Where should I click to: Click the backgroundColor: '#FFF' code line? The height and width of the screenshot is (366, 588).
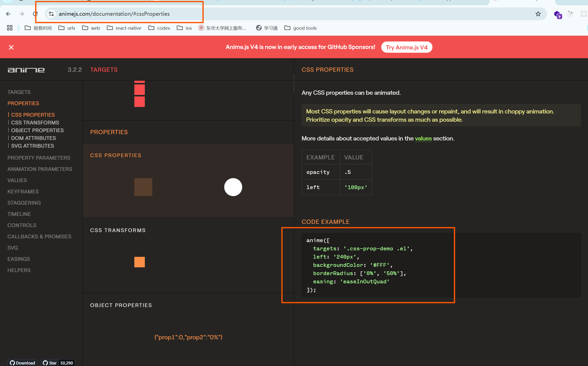(353, 265)
